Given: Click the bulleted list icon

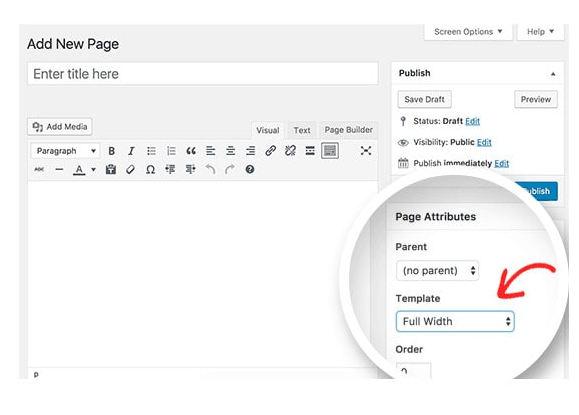Looking at the screenshot, I should point(151,151).
